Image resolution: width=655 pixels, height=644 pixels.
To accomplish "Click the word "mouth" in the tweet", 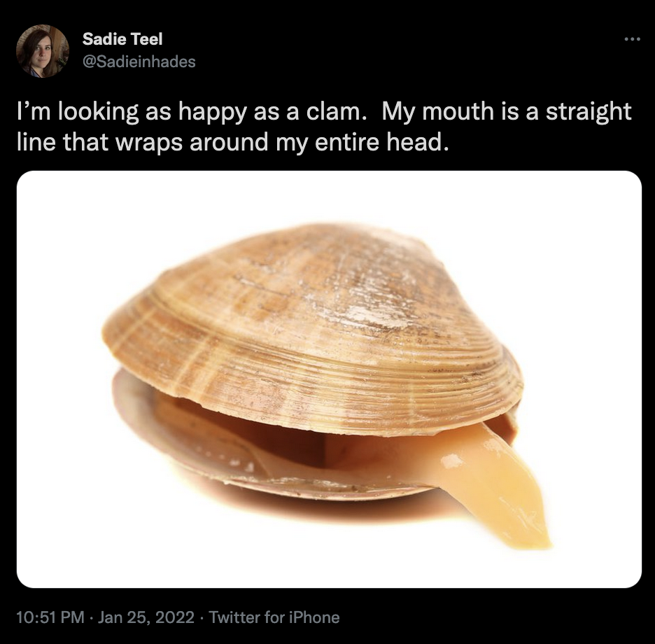I will [458, 112].
